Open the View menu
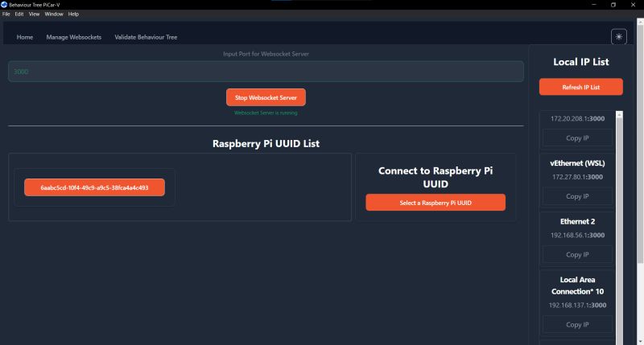The image size is (644, 345). click(34, 14)
